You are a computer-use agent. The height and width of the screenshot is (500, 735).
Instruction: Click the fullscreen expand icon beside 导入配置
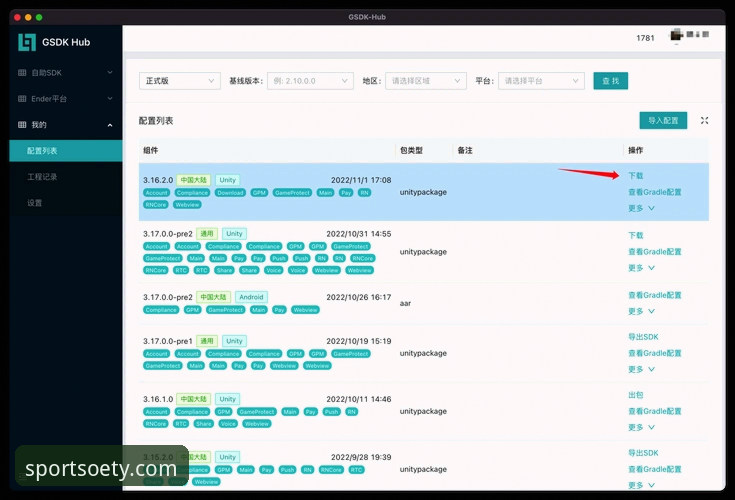tap(704, 120)
